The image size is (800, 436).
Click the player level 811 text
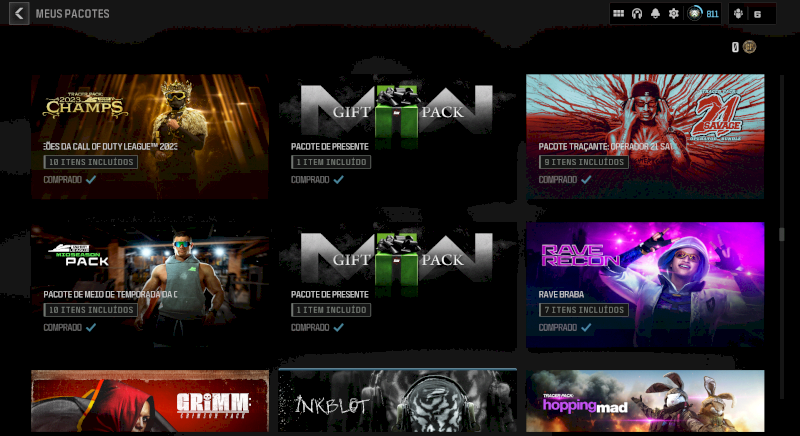click(712, 14)
